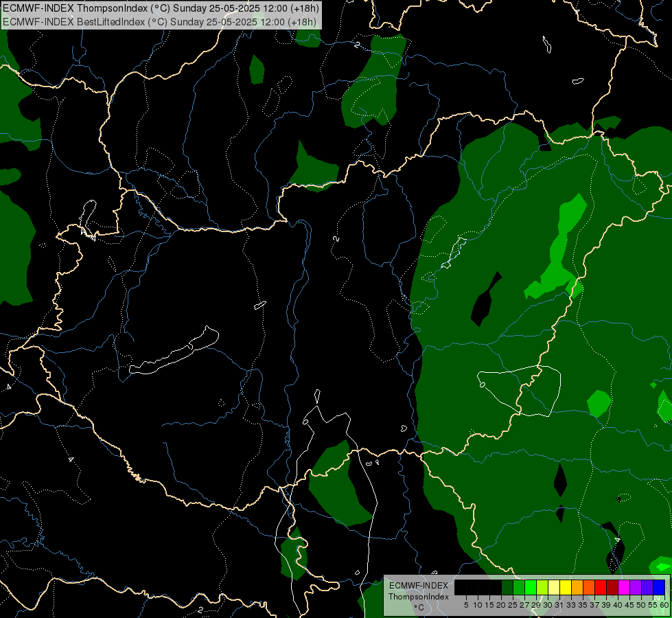The width and height of the screenshot is (672, 618).
Task: Click the orange 33-35 legend swatch
Action: point(577,587)
